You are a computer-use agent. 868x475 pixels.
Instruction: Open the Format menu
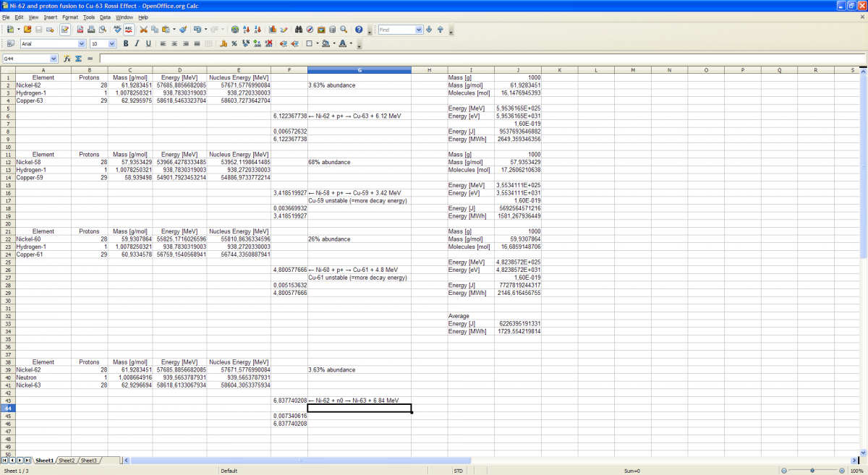[x=70, y=17]
